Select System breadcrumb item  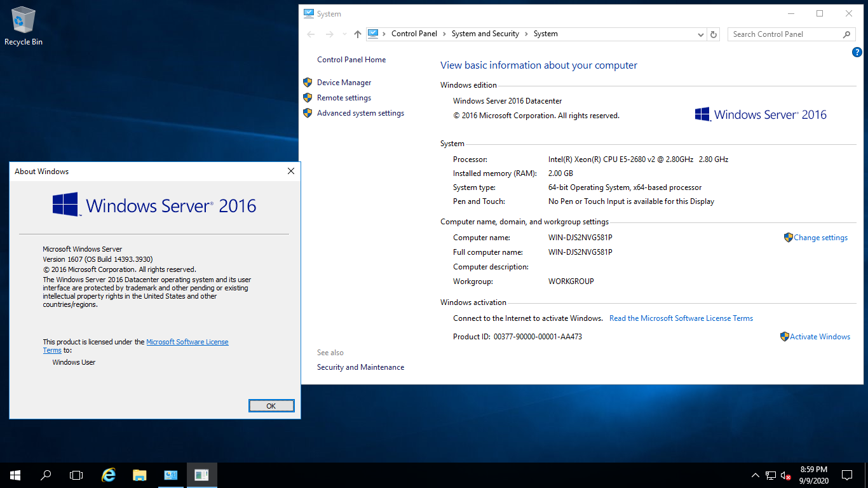(546, 34)
